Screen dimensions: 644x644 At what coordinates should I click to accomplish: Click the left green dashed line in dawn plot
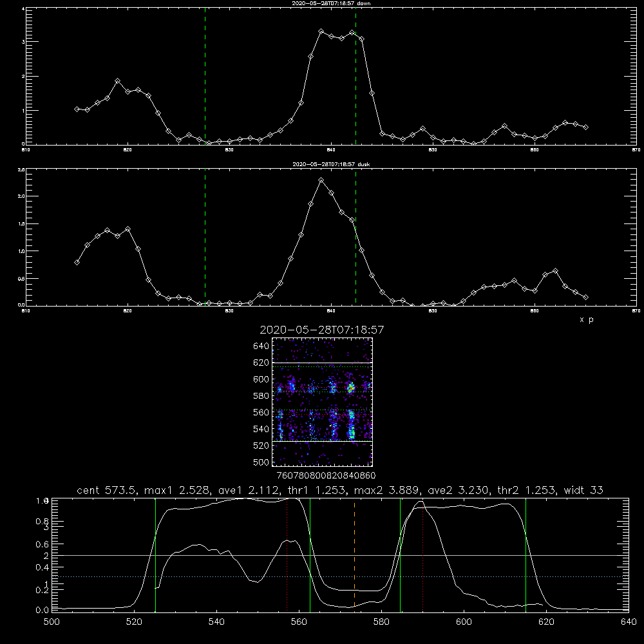pyautogui.click(x=205, y=76)
